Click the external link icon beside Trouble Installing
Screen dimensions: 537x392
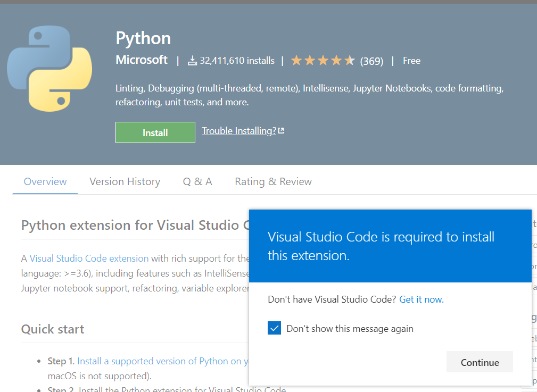[x=281, y=131]
